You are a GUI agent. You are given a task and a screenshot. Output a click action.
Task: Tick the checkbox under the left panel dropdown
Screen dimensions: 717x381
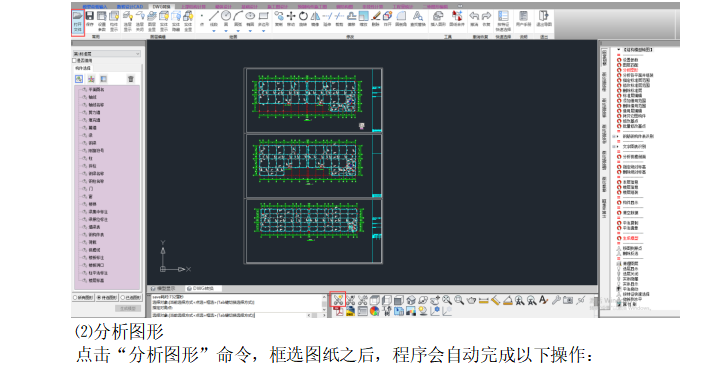click(x=74, y=60)
